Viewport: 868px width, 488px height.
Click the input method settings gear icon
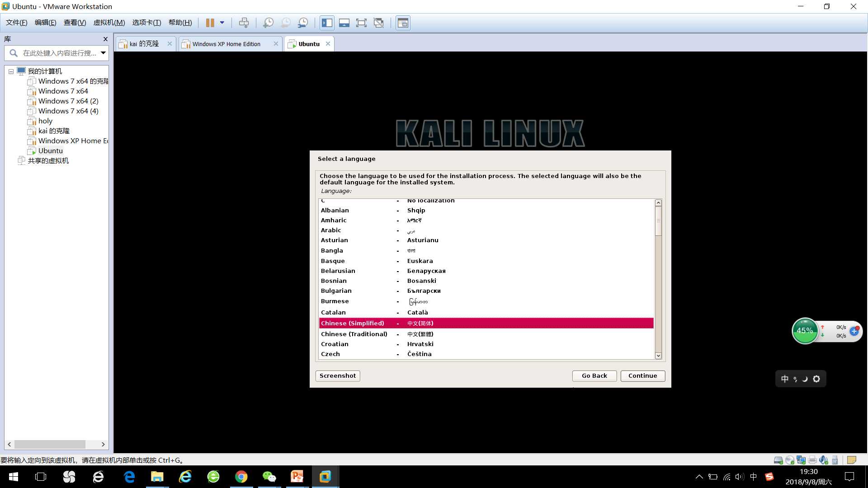pos(816,379)
